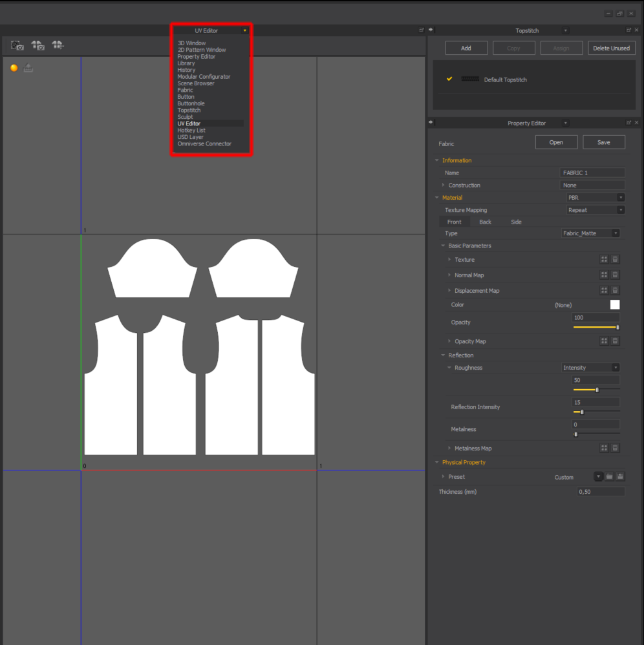Switch to the Side material tab
The image size is (644, 645).
tap(516, 222)
